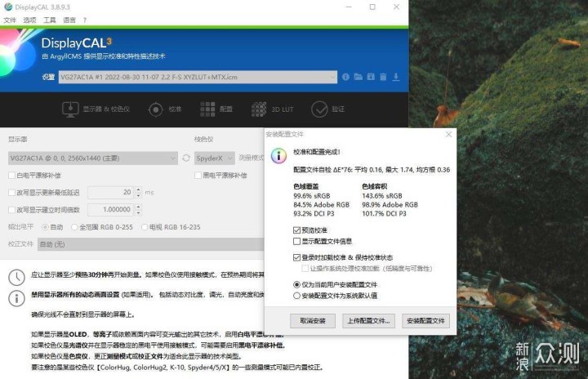Click the minimum delay value field 20

tap(111, 192)
